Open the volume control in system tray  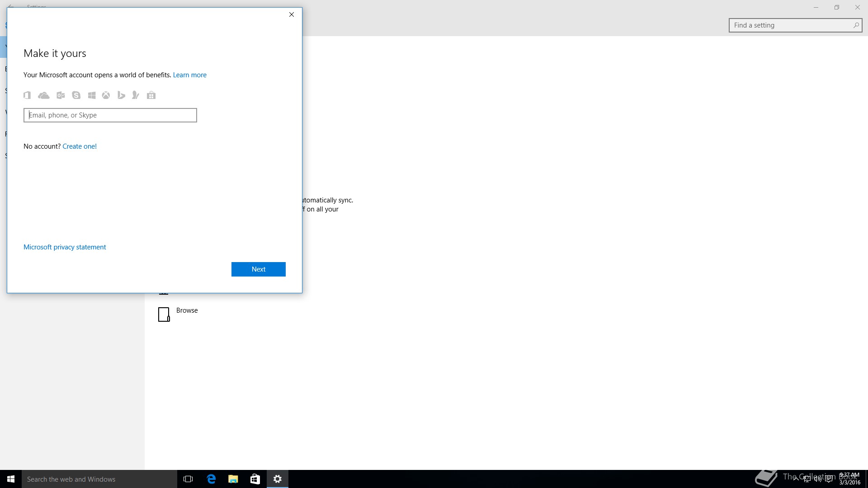click(x=817, y=479)
